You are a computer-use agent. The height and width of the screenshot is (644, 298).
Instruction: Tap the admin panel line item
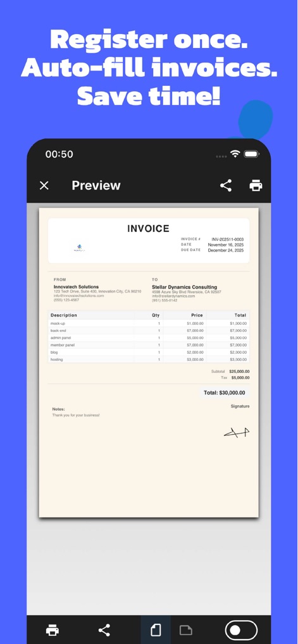pyautogui.click(x=149, y=338)
